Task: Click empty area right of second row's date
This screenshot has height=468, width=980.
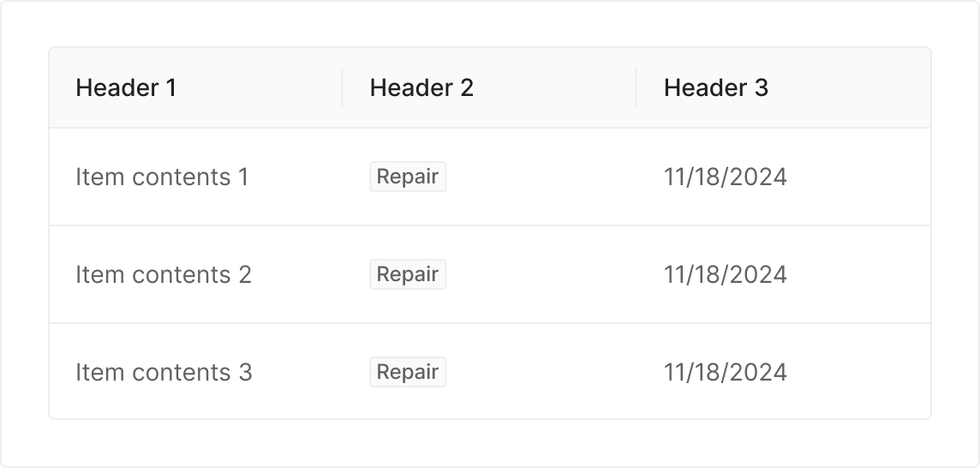Action: [857, 275]
